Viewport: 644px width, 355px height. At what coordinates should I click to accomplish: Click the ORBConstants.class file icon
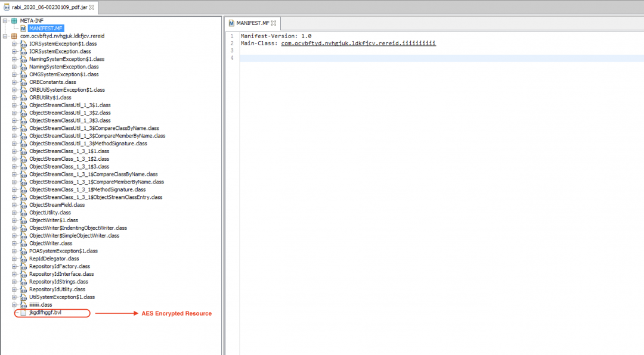click(x=23, y=82)
